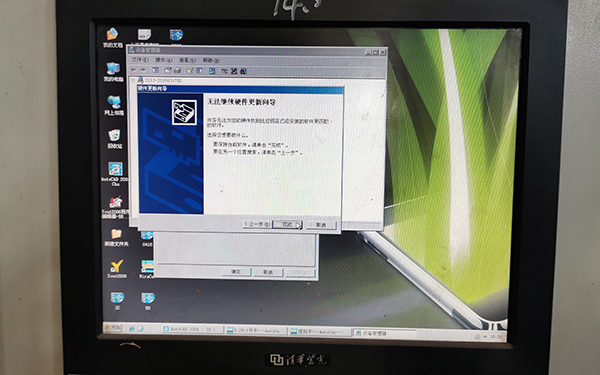
Task: Click the Device Manager maximize button
Action: [x=375, y=52]
